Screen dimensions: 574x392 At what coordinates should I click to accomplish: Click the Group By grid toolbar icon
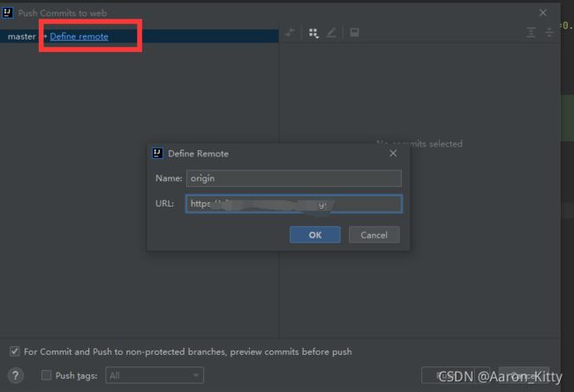tap(313, 33)
